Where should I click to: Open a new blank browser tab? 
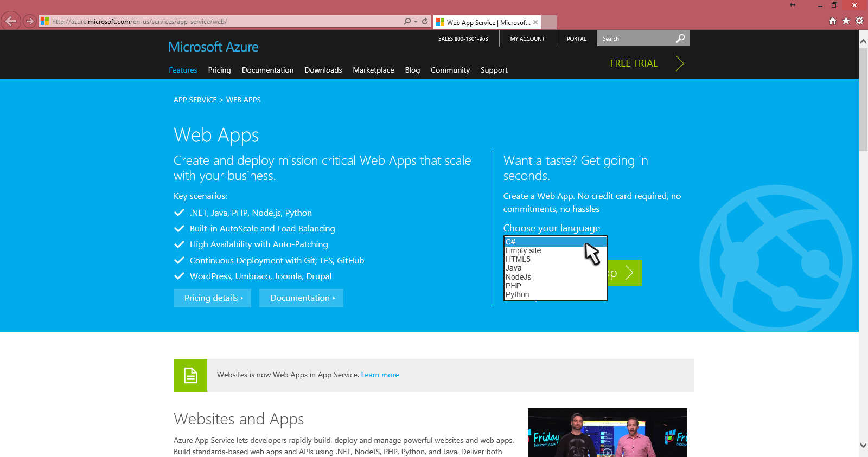click(549, 22)
